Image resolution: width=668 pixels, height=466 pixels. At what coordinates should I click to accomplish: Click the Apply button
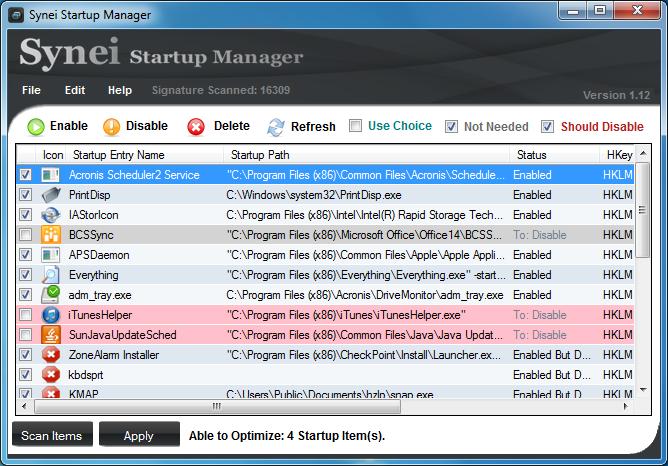139,434
